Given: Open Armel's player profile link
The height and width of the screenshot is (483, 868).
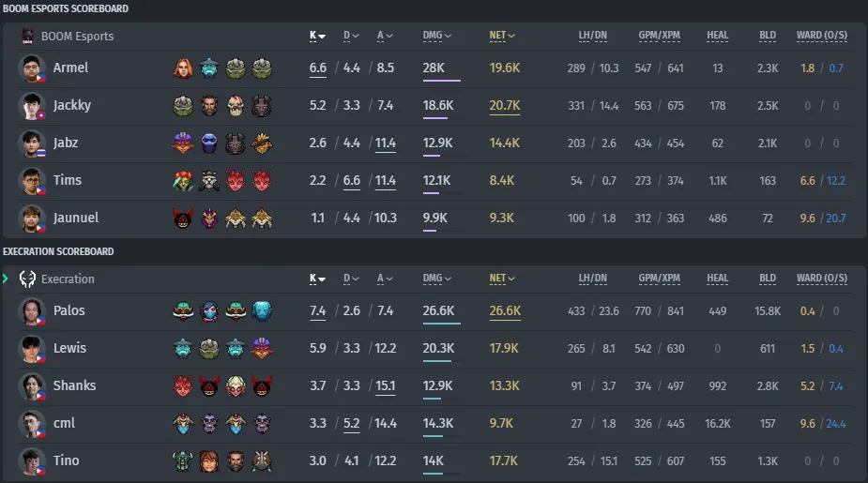Looking at the screenshot, I should [71, 68].
